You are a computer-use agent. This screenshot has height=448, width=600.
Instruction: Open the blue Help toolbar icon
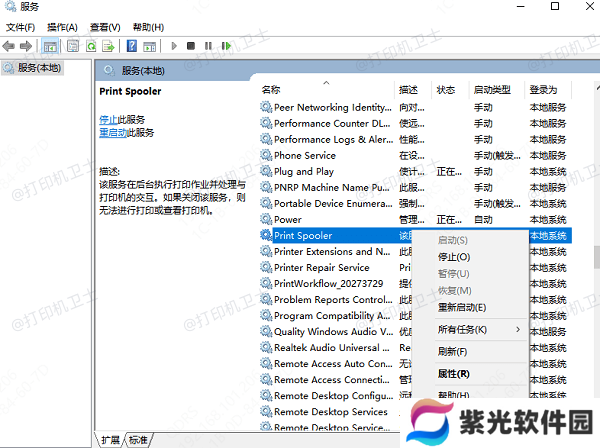(x=131, y=46)
